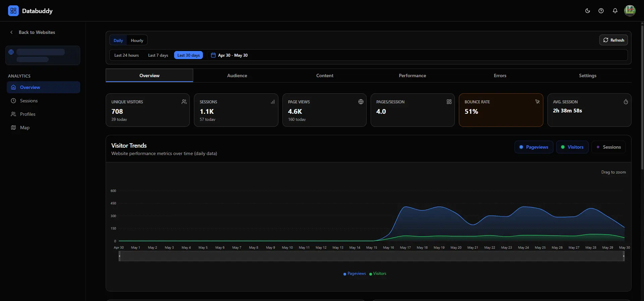Viewport: 644px width, 301px height.
Task: Click the Databuddy brand name
Action: click(37, 11)
